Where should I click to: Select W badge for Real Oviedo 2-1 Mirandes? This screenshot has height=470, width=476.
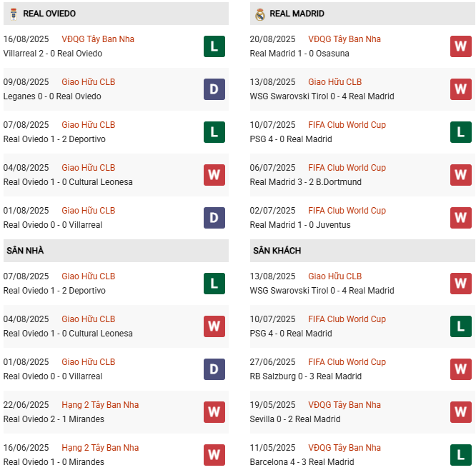pyautogui.click(x=214, y=412)
